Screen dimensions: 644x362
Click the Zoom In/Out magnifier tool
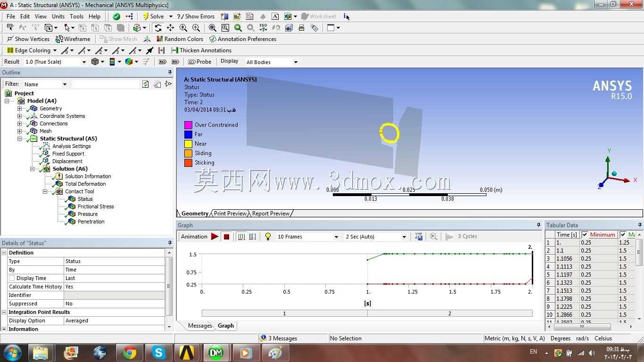click(183, 28)
